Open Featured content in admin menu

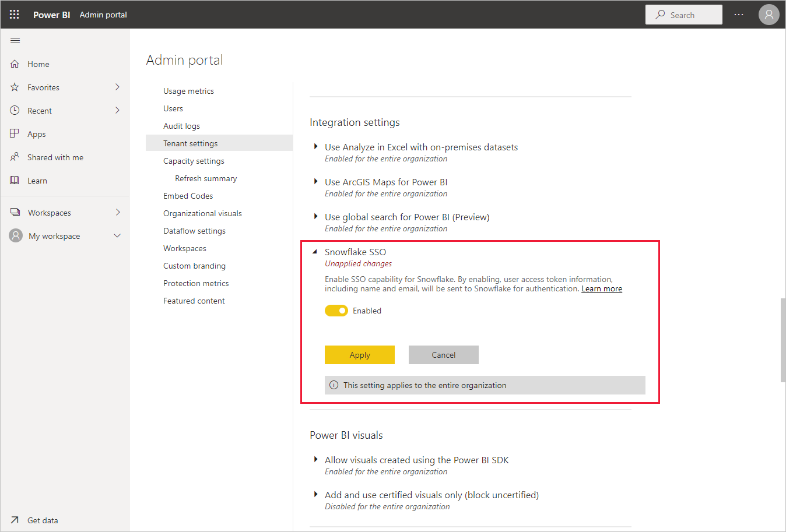point(194,301)
